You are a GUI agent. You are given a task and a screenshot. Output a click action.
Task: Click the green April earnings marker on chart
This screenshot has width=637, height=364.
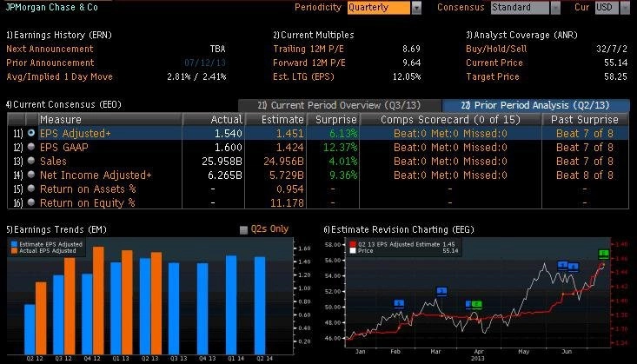click(x=476, y=304)
